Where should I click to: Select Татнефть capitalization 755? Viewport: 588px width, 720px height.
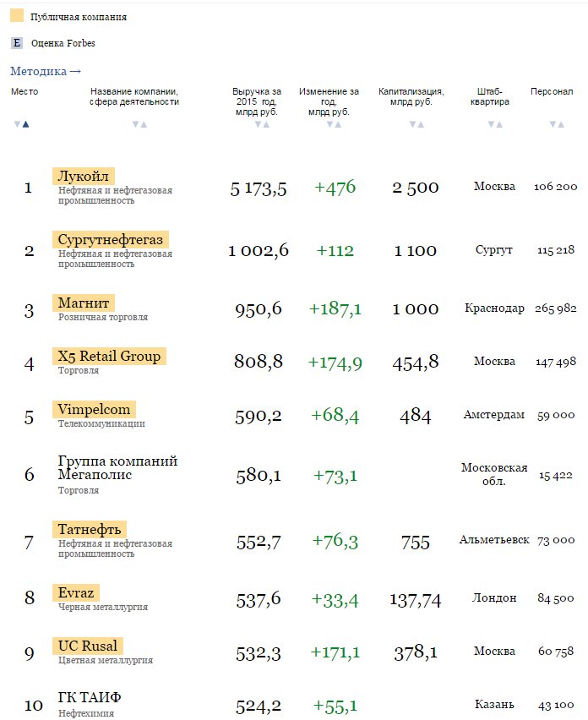click(x=416, y=543)
